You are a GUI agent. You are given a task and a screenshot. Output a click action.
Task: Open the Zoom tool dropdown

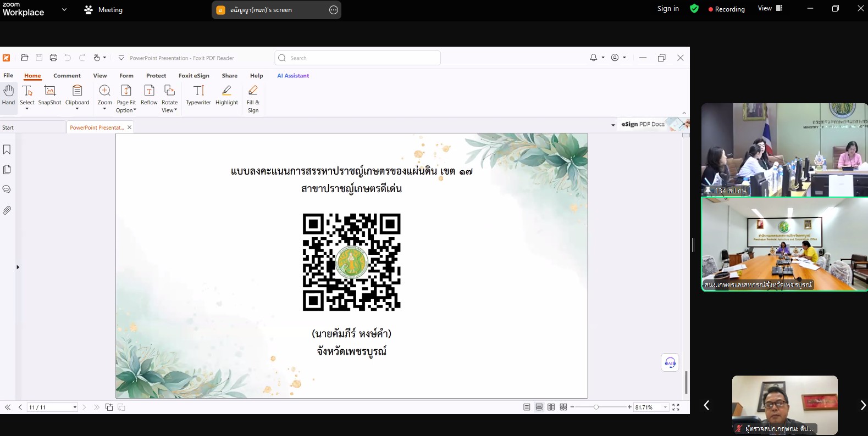point(104,109)
